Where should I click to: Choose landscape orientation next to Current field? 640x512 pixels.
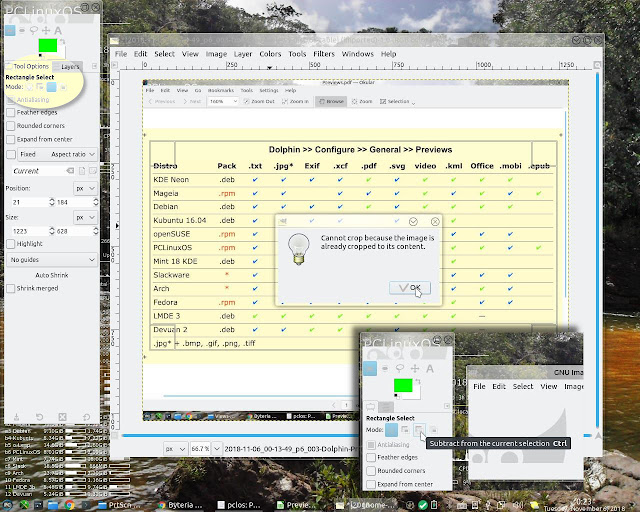(93, 171)
